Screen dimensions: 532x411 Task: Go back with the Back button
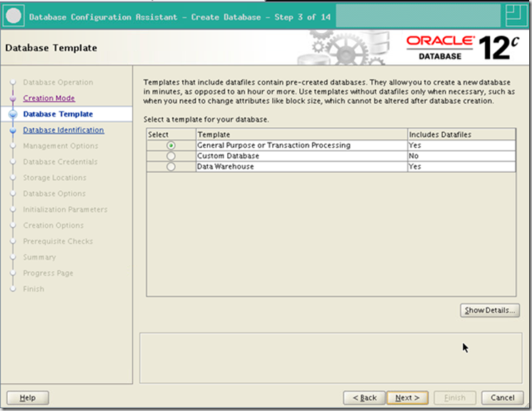[x=364, y=397]
